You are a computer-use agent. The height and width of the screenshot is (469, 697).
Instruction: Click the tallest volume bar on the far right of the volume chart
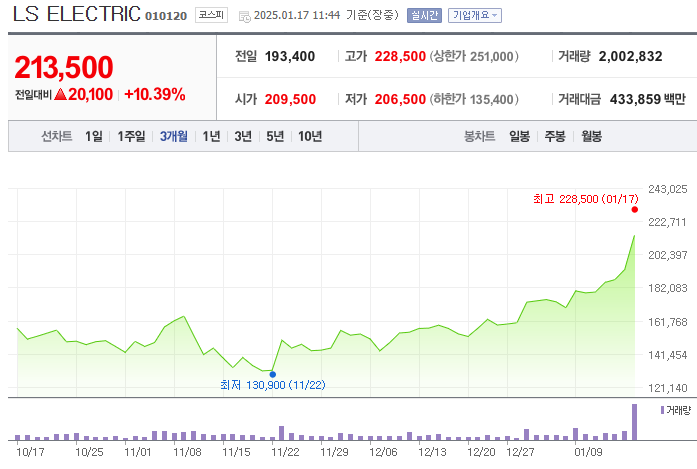tap(635, 422)
